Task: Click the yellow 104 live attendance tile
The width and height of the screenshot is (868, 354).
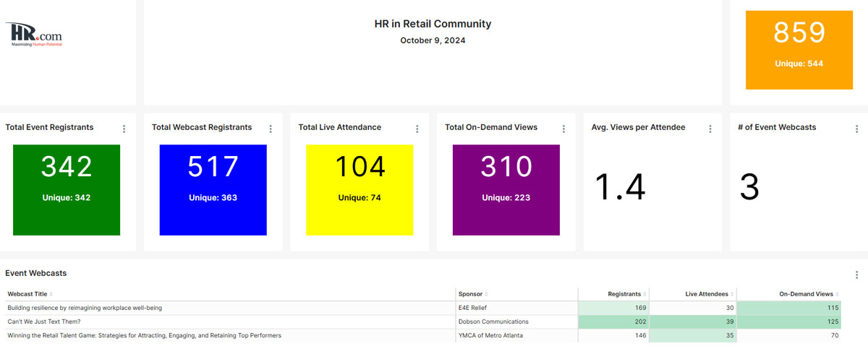Action: point(359,190)
